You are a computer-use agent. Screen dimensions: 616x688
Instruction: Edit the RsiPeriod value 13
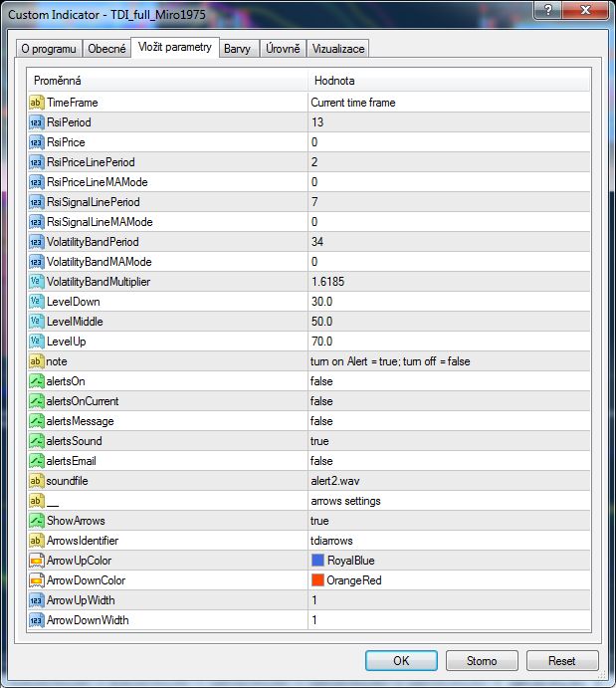(x=317, y=122)
